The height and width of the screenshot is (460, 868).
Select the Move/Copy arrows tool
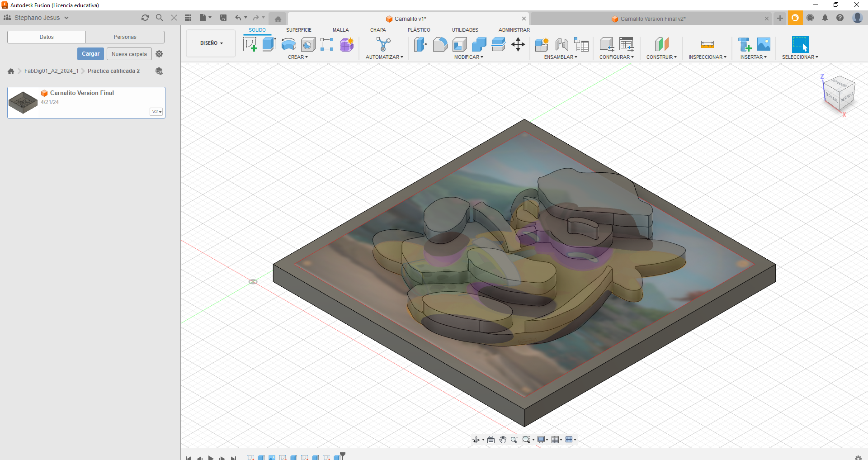pos(518,44)
